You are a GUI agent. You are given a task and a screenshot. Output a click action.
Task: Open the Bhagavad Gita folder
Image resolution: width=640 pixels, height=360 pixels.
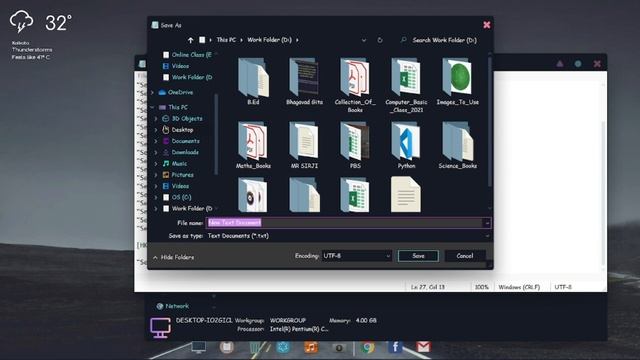pyautogui.click(x=304, y=82)
